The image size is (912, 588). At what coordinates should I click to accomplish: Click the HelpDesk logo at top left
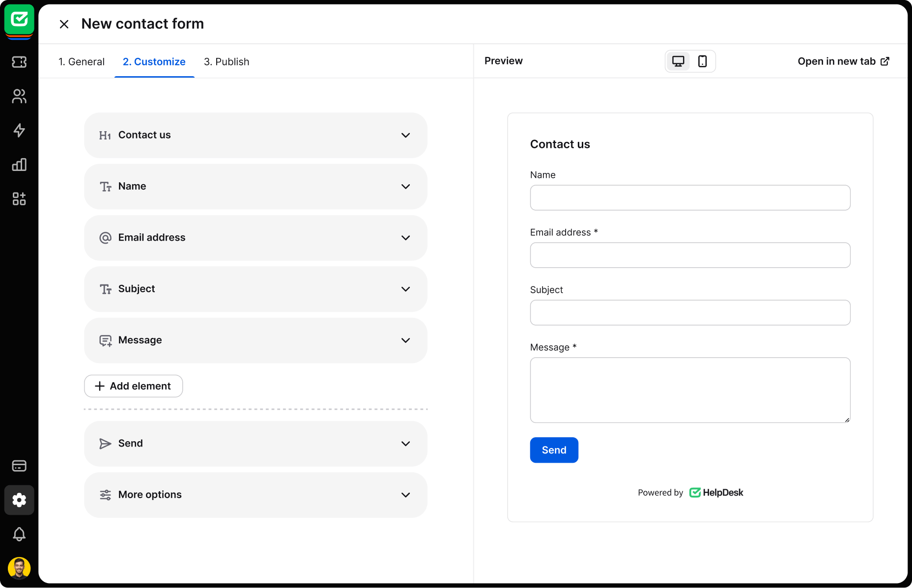click(19, 20)
